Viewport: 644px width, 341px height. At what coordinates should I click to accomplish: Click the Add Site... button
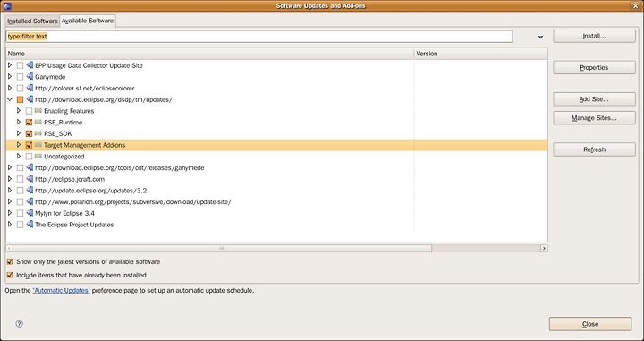pos(594,99)
